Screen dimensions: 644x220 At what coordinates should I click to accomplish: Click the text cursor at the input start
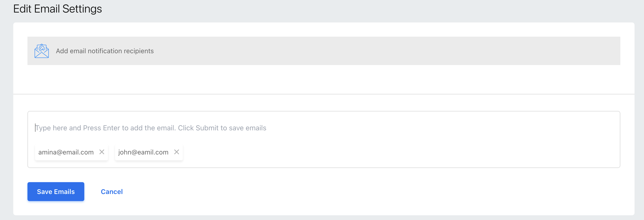35,128
